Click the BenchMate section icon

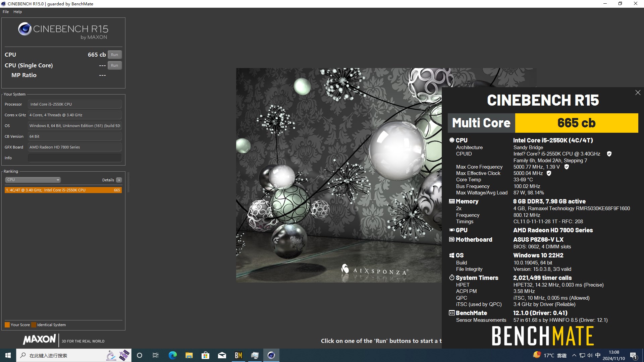pyautogui.click(x=452, y=313)
